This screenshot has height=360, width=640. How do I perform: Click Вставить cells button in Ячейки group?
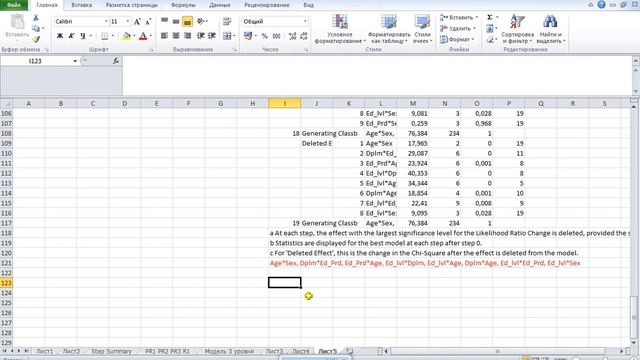coord(459,18)
